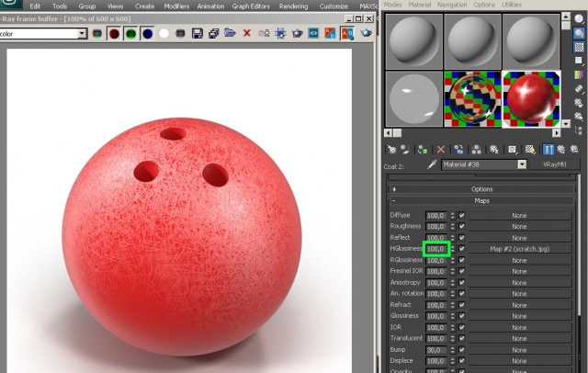Viewport: 588px width, 373px height.
Task: Put material to library icon
Action: click(494, 150)
